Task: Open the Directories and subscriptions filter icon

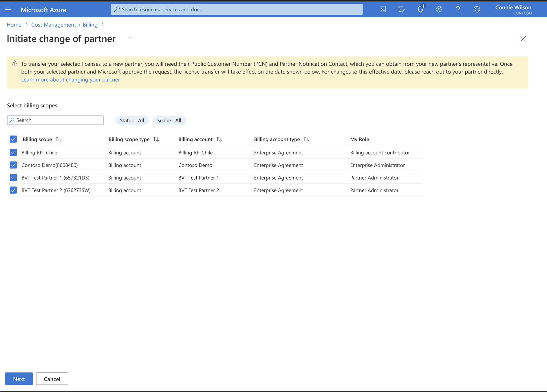Action: point(401,10)
